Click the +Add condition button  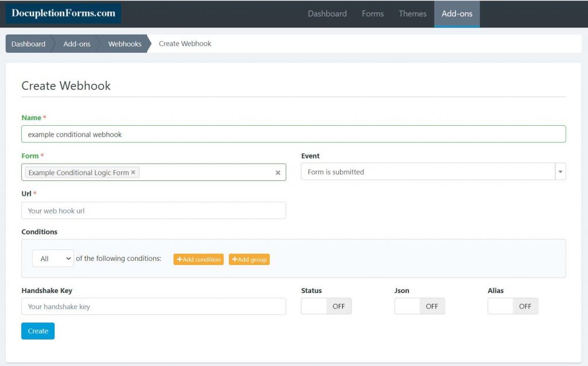[x=198, y=259]
